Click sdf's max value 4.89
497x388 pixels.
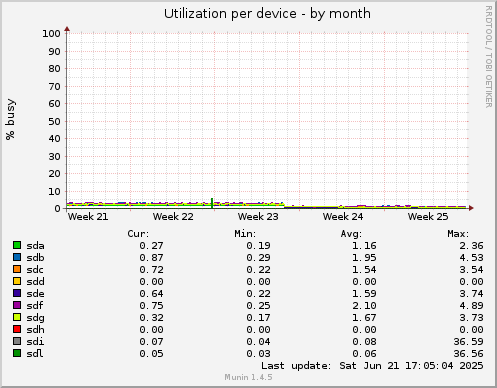[x=471, y=306]
